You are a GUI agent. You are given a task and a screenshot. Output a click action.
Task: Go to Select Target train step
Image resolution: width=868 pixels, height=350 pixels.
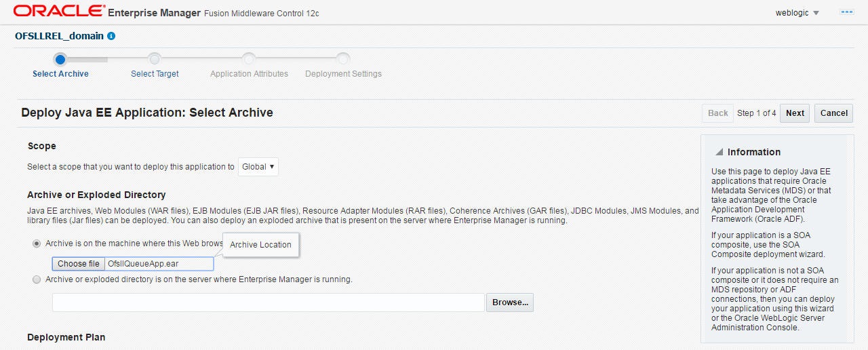pos(155,74)
